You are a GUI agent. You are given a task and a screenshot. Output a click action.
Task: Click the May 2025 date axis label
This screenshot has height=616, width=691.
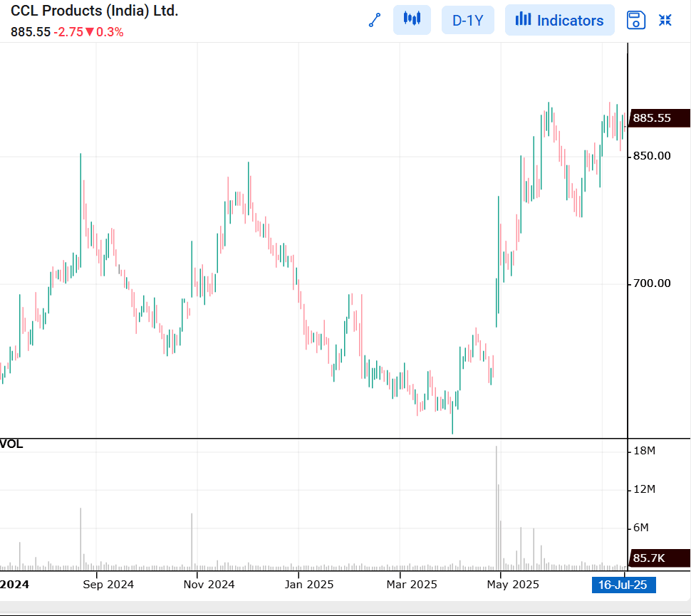[x=513, y=585]
